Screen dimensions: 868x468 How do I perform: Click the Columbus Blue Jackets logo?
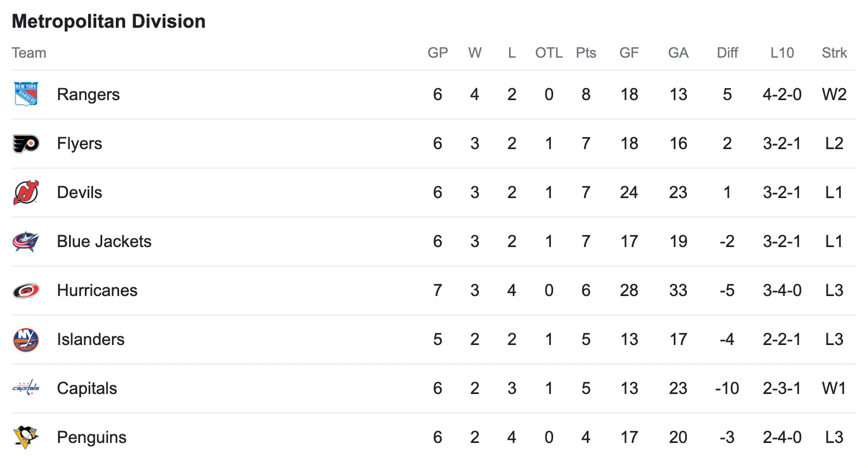(x=26, y=242)
